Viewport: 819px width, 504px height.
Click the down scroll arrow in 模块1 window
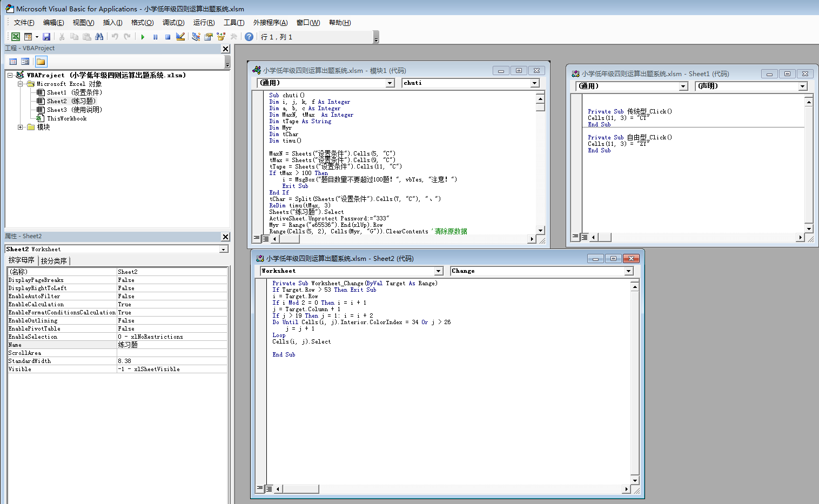click(x=540, y=230)
